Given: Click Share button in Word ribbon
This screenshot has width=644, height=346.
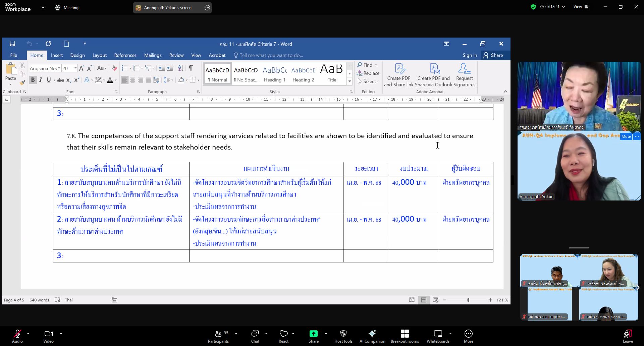Looking at the screenshot, I should [493, 55].
